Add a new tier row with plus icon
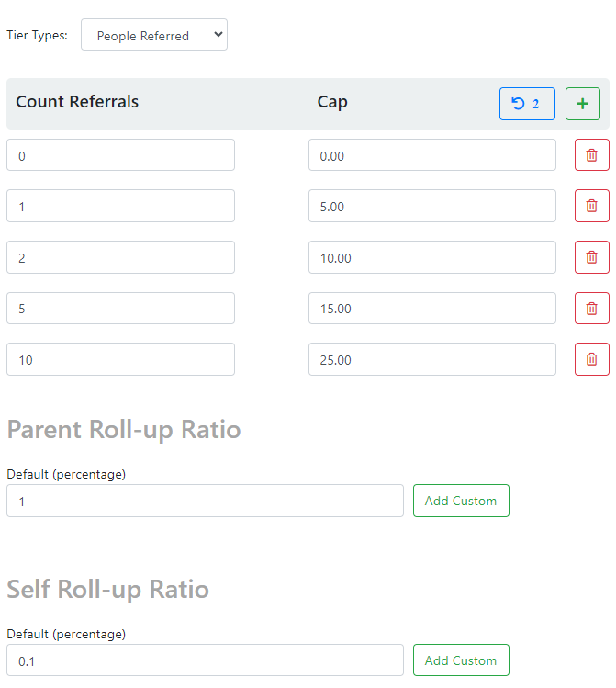This screenshot has height=688, width=616. (582, 104)
